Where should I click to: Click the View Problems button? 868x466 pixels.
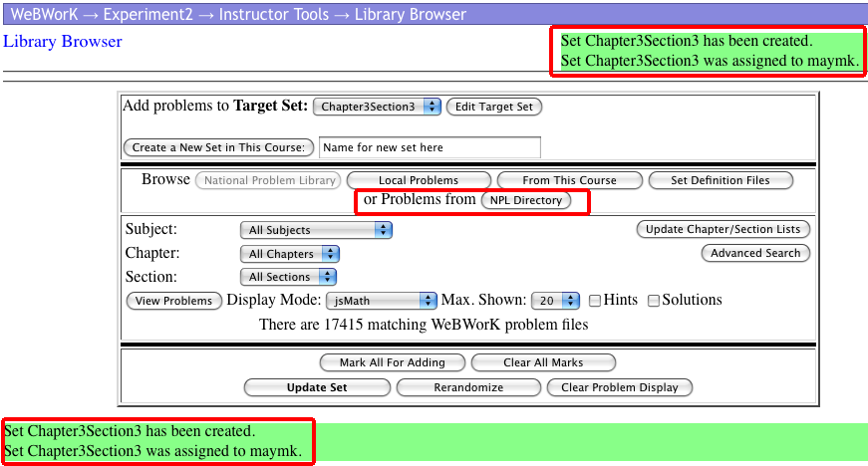173,301
